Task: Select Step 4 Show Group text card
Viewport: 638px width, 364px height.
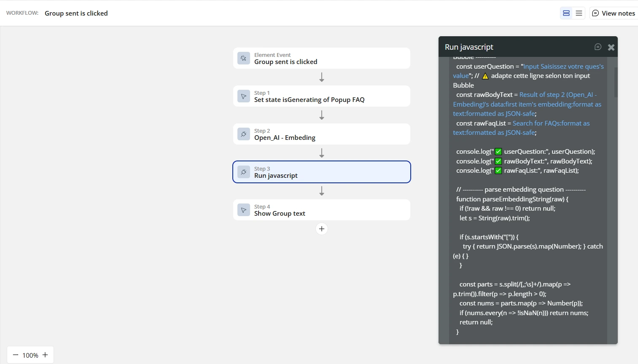Action: coord(322,210)
